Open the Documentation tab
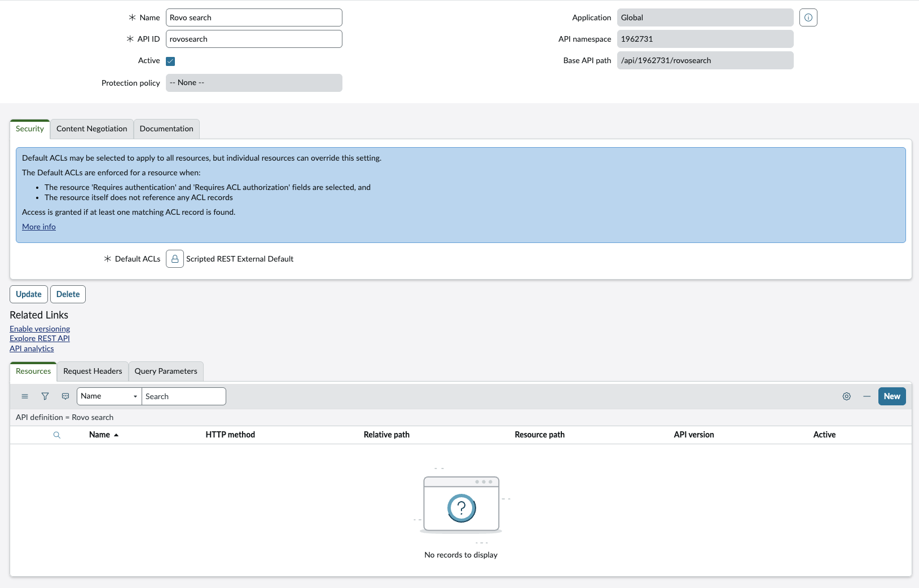The image size is (919, 588). click(166, 129)
